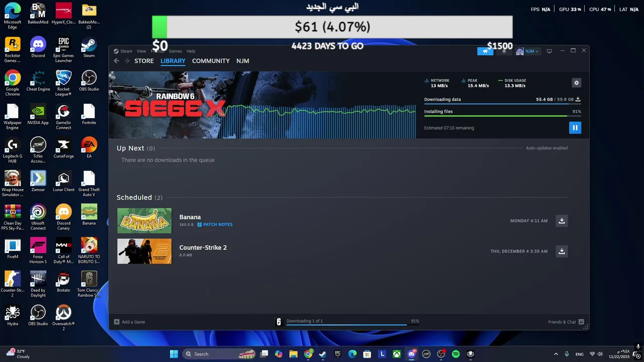Open Banana patch notes link
This screenshot has height=362, width=644.
(x=215, y=224)
